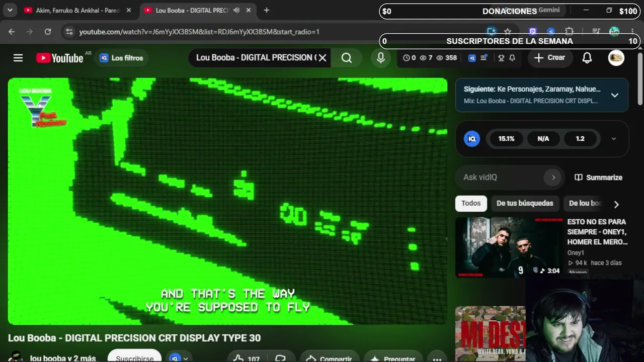This screenshot has height=362, width=644.
Task: Start voice search with the microphone
Action: pos(381,58)
